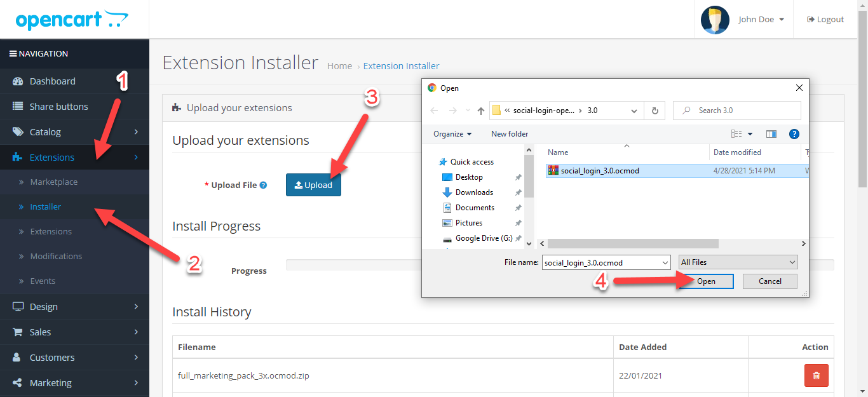Click the Forward arrow in Open dialog
The width and height of the screenshot is (868, 397).
(452, 111)
